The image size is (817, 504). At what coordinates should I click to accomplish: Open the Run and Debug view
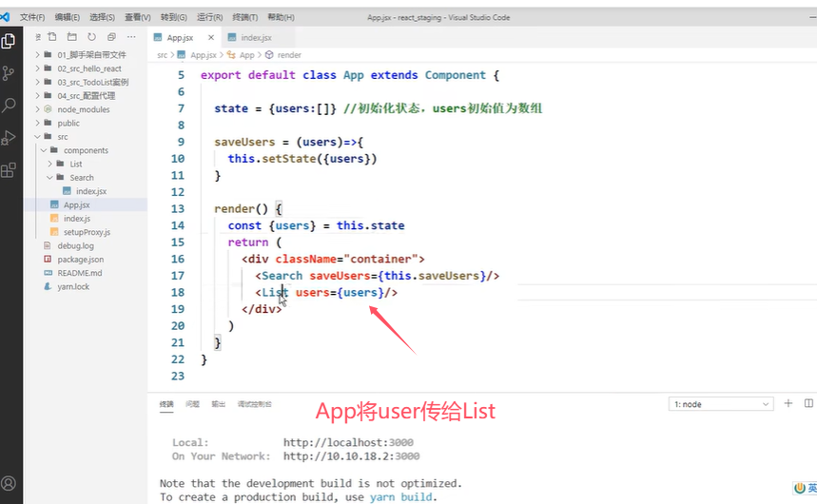pyautogui.click(x=9, y=137)
